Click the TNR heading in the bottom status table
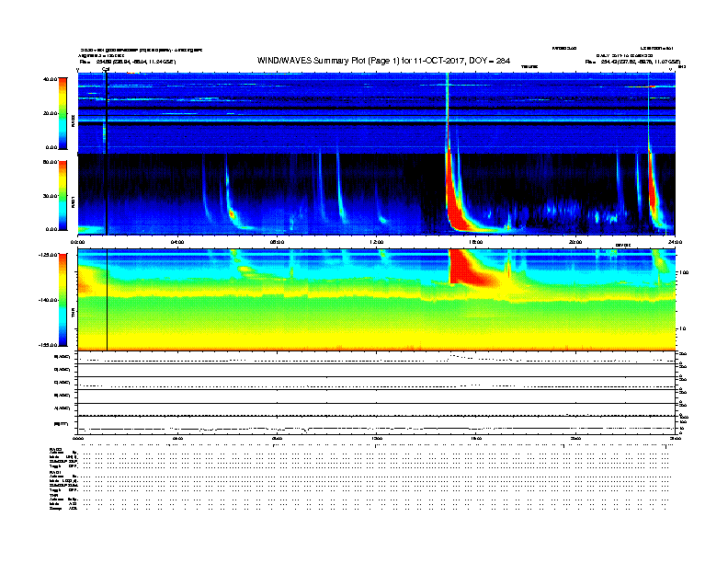Image resolution: width=728 pixels, height=563 pixels. (x=53, y=495)
